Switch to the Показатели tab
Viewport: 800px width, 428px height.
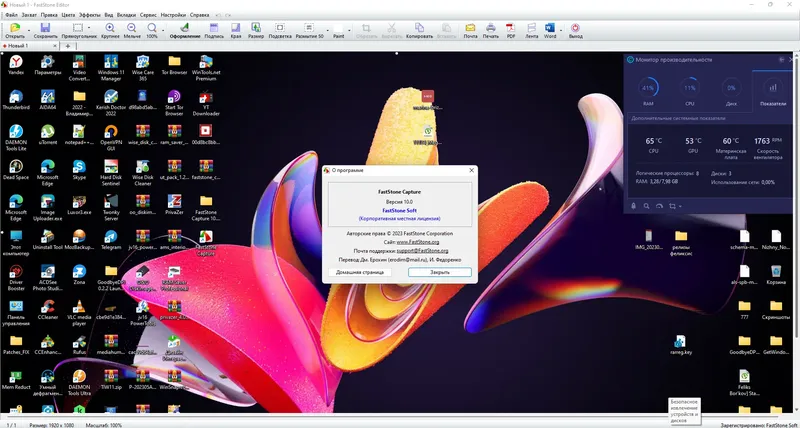tap(772, 91)
